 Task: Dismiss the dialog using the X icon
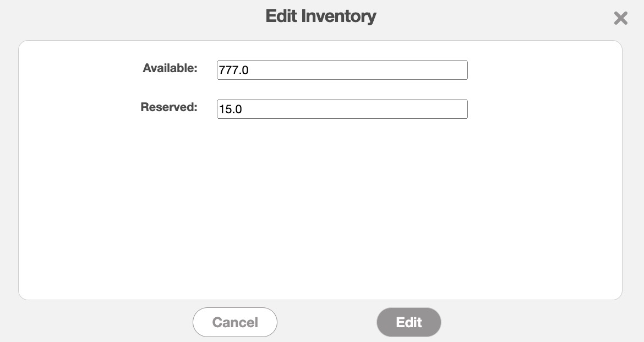pos(620,18)
